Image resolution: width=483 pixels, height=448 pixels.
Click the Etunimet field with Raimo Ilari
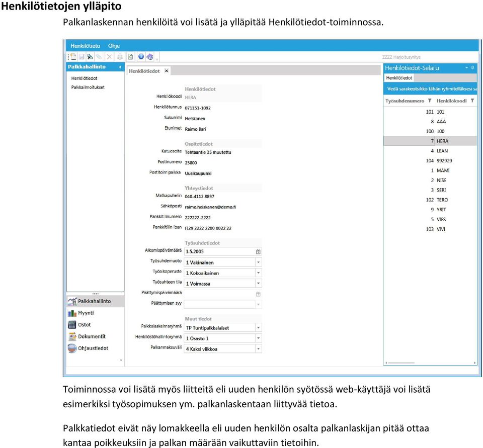click(223, 129)
